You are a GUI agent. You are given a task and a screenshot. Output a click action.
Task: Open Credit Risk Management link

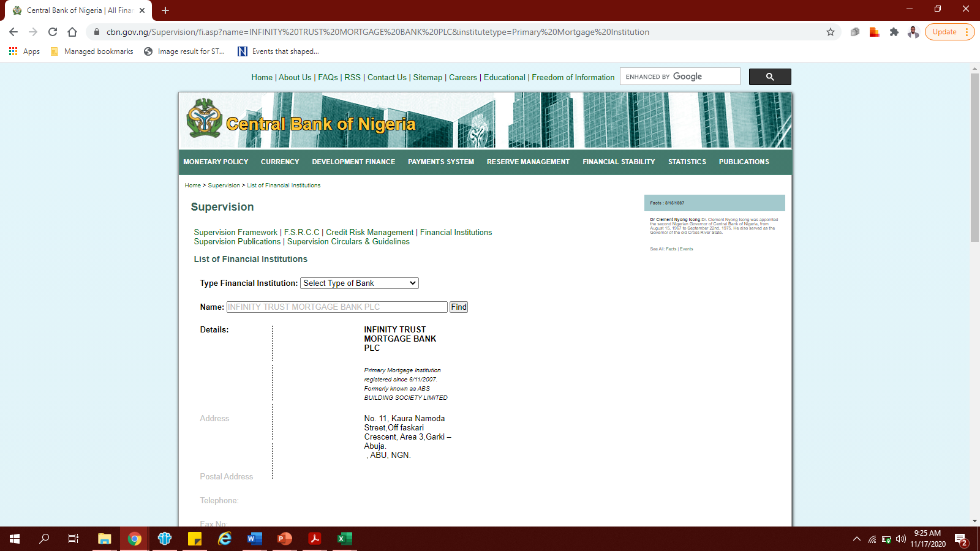(x=369, y=233)
